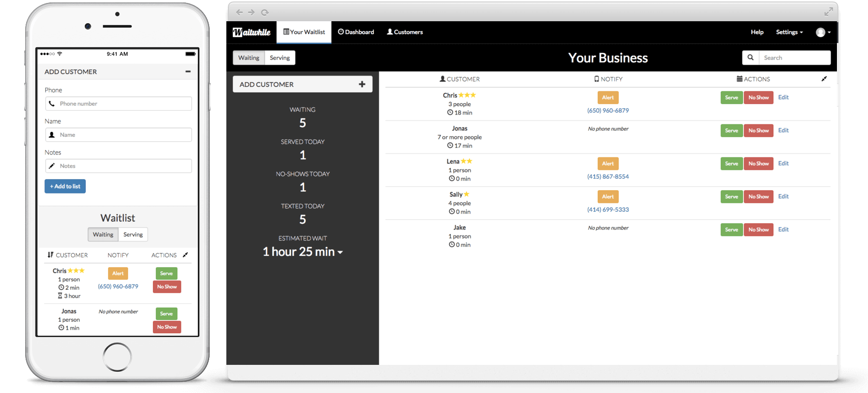Click browser fullscreen icon

829,11
